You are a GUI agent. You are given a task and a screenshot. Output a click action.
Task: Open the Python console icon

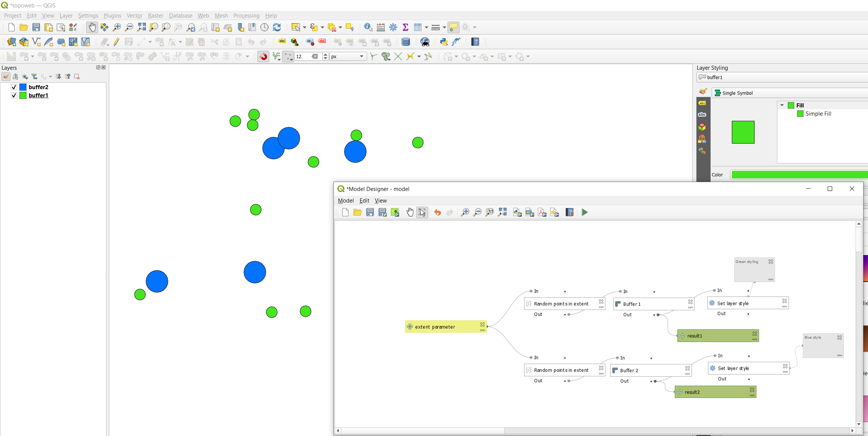(x=444, y=42)
